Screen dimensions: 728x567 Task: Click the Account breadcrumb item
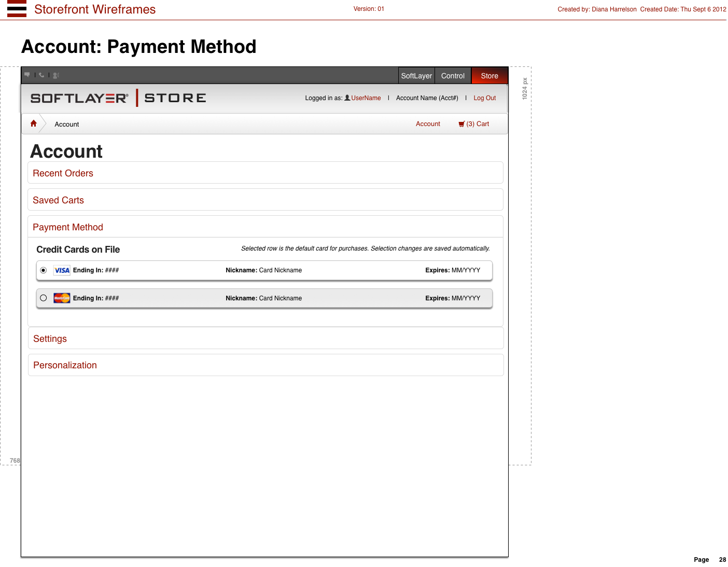67,125
